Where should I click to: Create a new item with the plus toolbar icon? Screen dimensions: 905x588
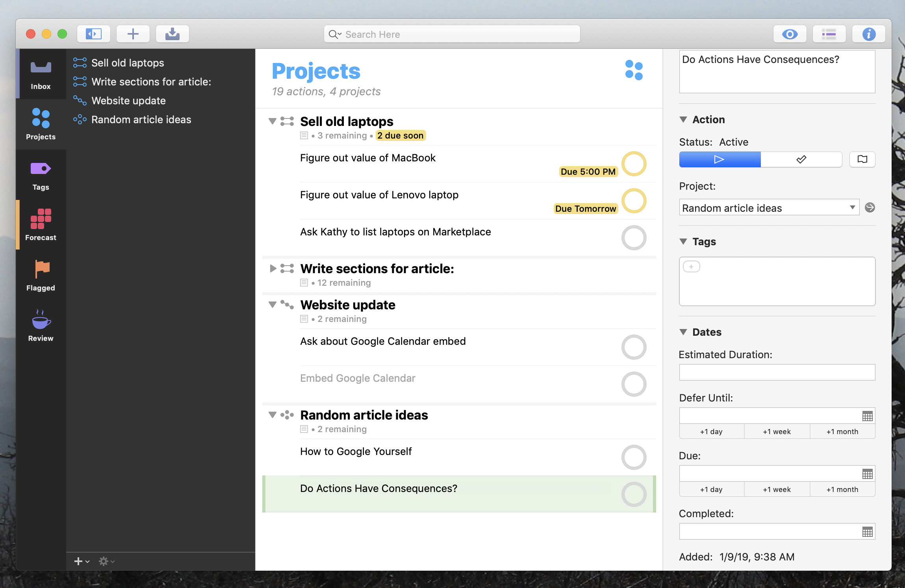coord(133,34)
